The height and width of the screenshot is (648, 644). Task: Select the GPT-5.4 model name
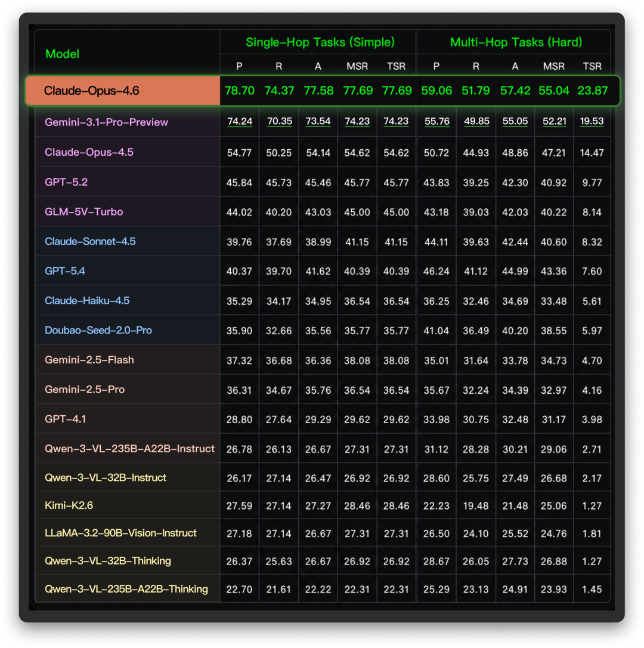click(x=65, y=271)
